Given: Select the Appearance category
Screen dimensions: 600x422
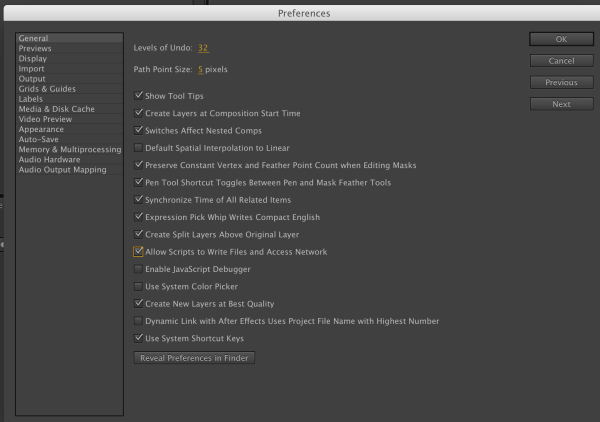Looking at the screenshot, I should (x=42, y=129).
